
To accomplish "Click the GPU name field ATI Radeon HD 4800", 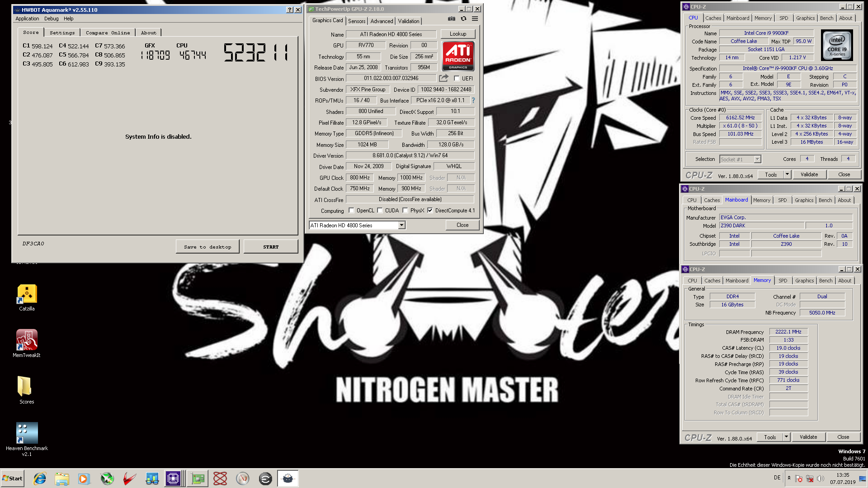I will coord(391,34).
